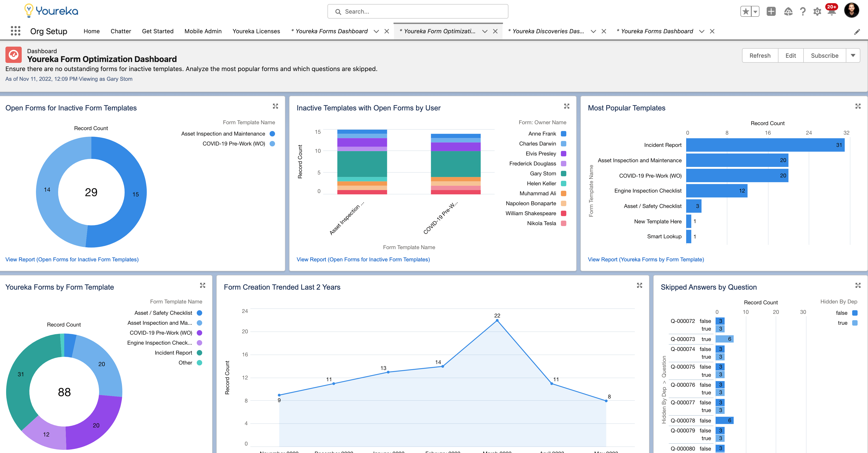Screen dimensions: 868x453
Task: Expand the first Youreka Forms Dashboard tab menu
Action: (x=376, y=31)
